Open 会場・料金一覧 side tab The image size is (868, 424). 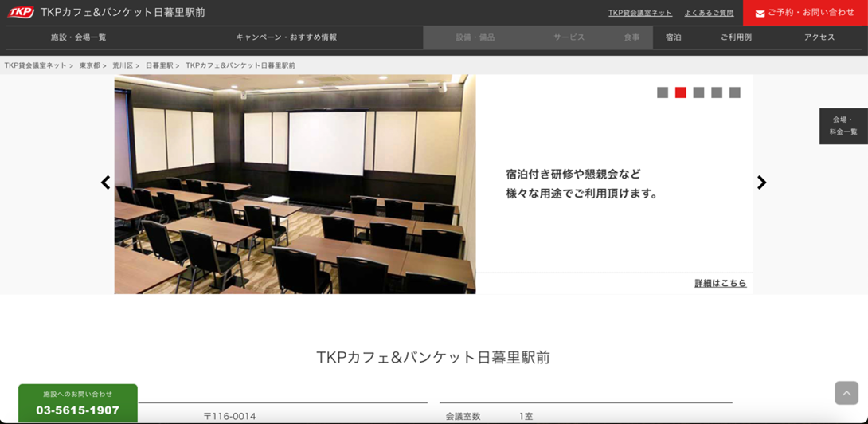point(843,127)
